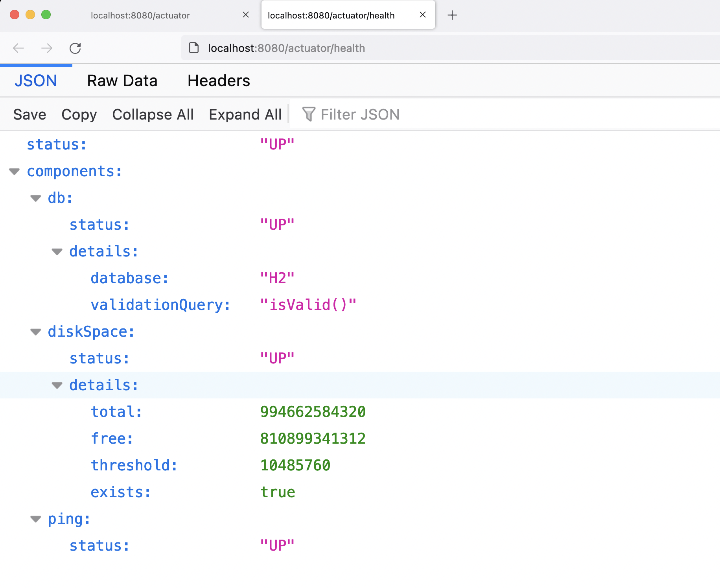Collapse the details under diskSpace

[x=57, y=385]
